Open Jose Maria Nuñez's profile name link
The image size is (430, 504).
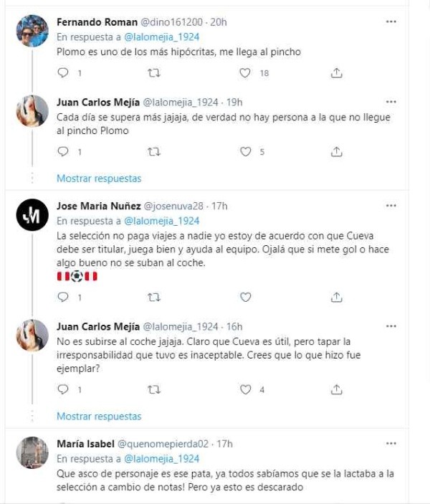(x=98, y=206)
